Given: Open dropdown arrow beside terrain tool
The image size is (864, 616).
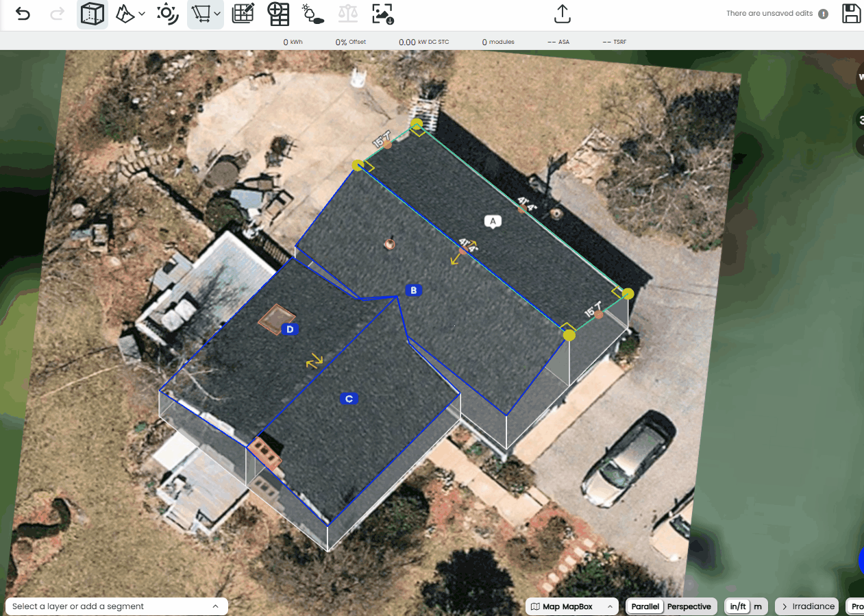Looking at the screenshot, I should 142,14.
